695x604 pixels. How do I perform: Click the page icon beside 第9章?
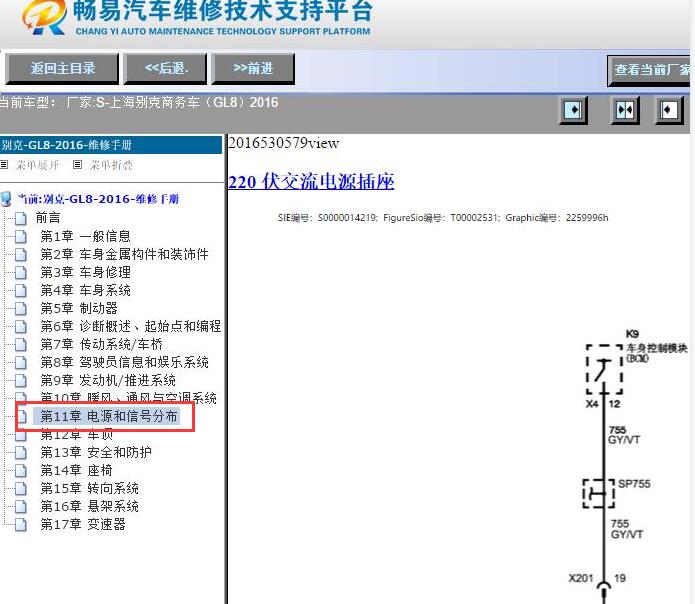click(21, 380)
